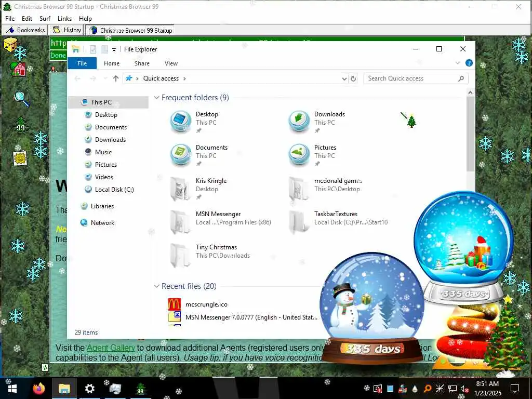This screenshot has width=532, height=399.
Task: Collapse the Frequent folders section
Action: click(x=156, y=98)
